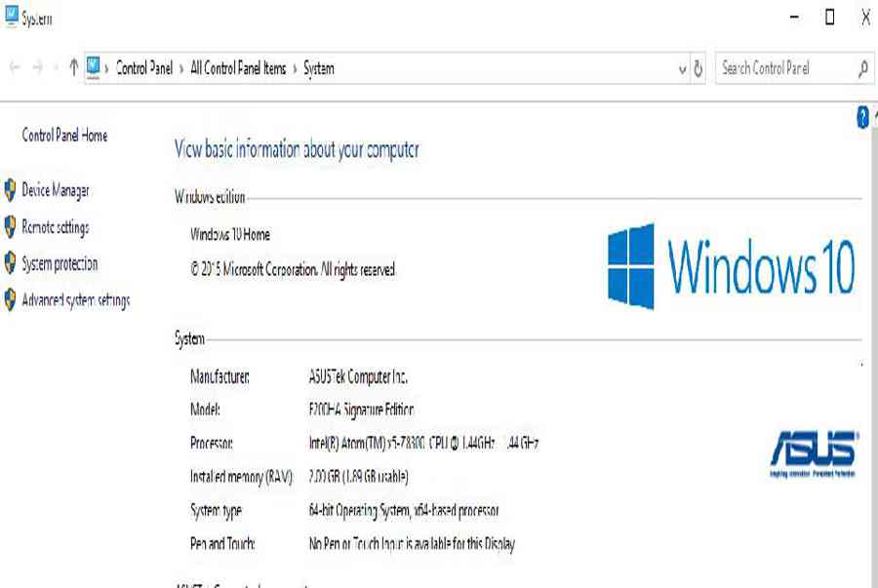The height and width of the screenshot is (588, 878).
Task: Click 'ASUSTek Computer Inc.' manufacturer value
Action: click(x=358, y=376)
